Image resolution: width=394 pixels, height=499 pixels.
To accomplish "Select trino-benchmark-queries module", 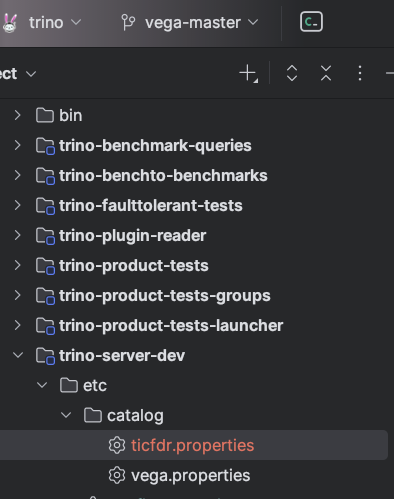I will pyautogui.click(x=155, y=146).
